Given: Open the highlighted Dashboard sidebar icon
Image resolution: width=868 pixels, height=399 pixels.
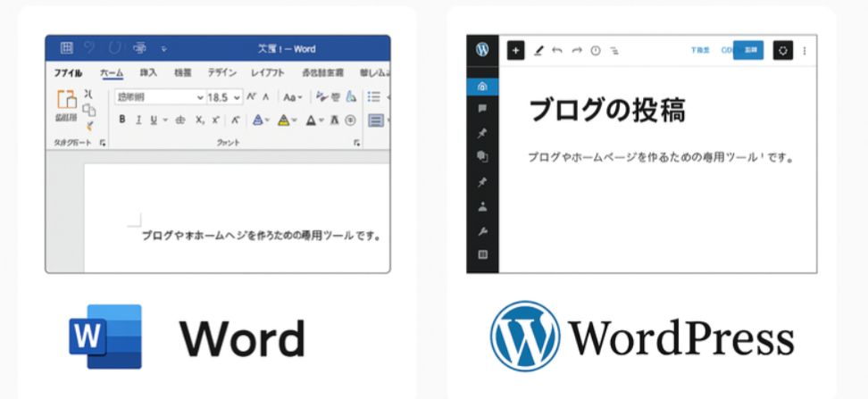Looking at the screenshot, I should pos(482,87).
